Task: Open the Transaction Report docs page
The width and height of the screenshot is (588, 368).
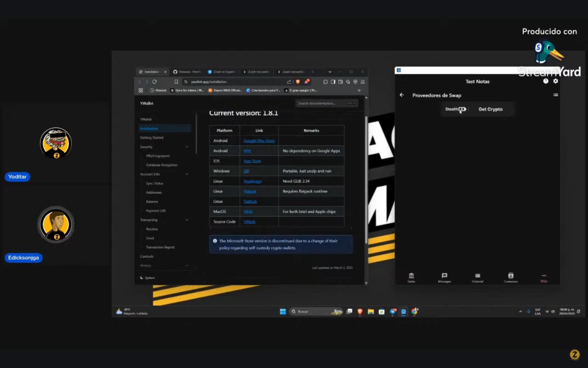Action: [160, 247]
